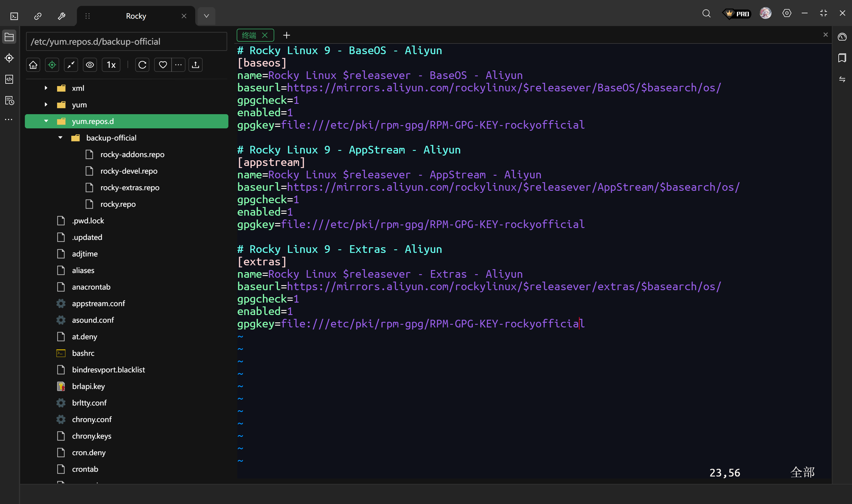Select the Rocky session tab

click(136, 16)
